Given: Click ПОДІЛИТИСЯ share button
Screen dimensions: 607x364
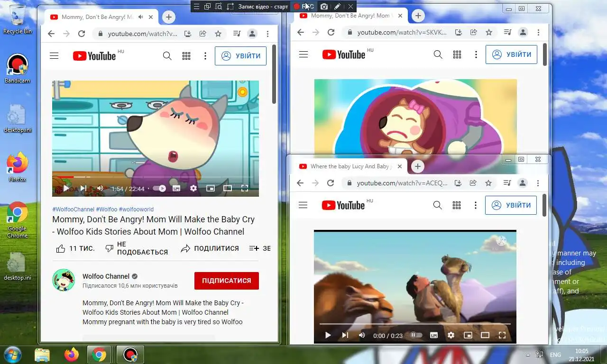Looking at the screenshot, I should click(x=210, y=248).
